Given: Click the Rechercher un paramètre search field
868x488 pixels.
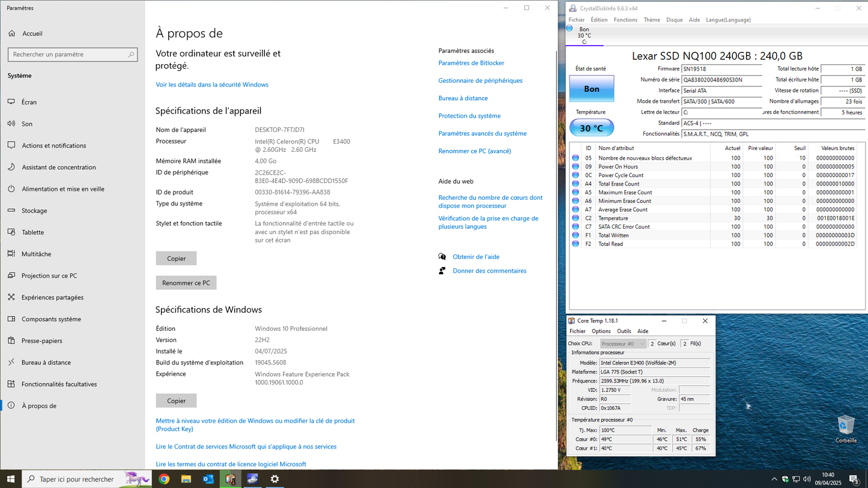Looking at the screenshot, I should [x=72, y=55].
